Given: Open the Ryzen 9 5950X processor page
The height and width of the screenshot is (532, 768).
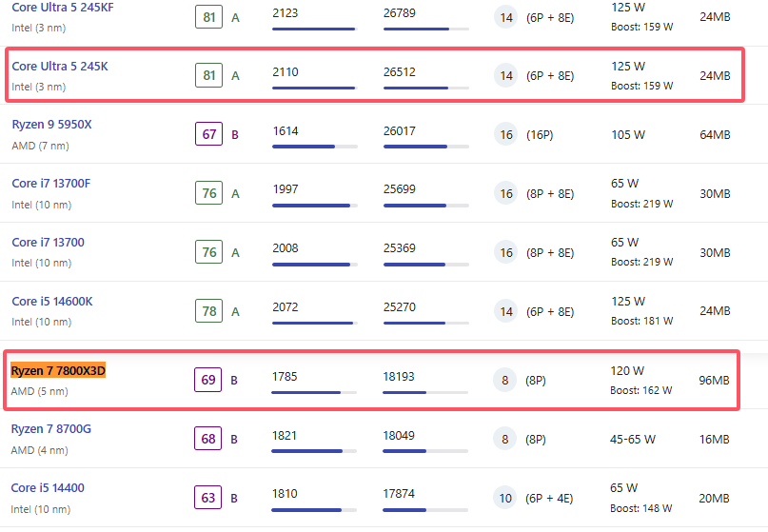Looking at the screenshot, I should 51,125.
